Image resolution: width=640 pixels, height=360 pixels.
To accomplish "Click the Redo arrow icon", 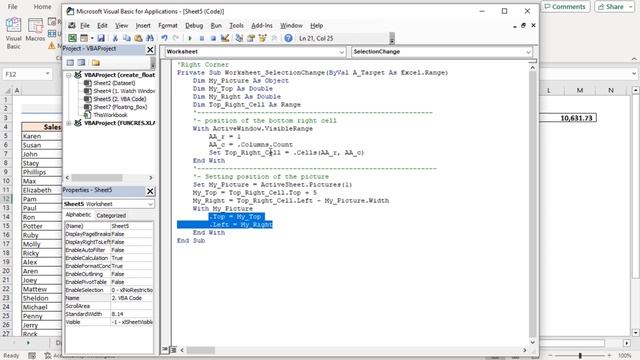I will (176, 38).
